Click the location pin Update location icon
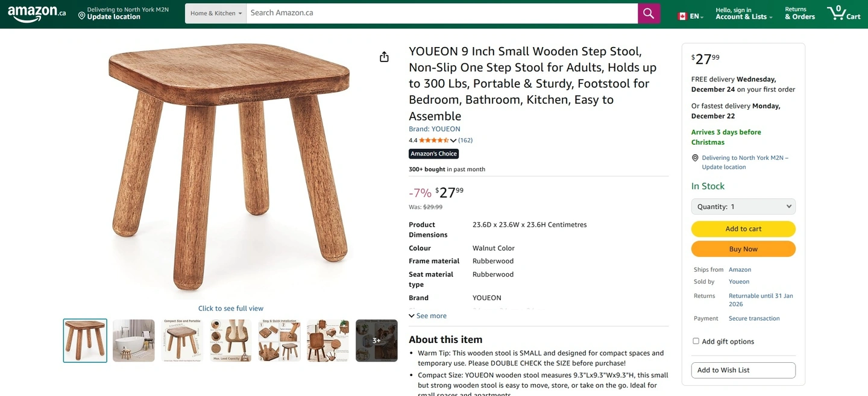The height and width of the screenshot is (396, 868). [x=81, y=16]
